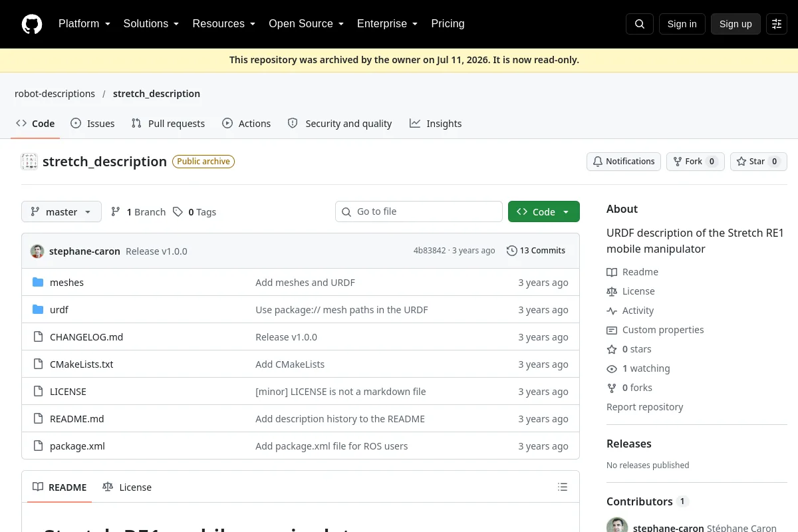
Task: Open commit '[minor] LICENSE is not a markdown file'
Action: pyautogui.click(x=340, y=392)
